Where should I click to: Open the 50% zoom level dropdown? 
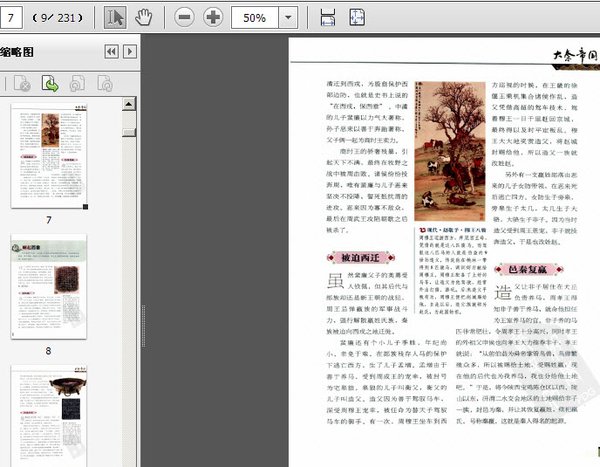(289, 18)
